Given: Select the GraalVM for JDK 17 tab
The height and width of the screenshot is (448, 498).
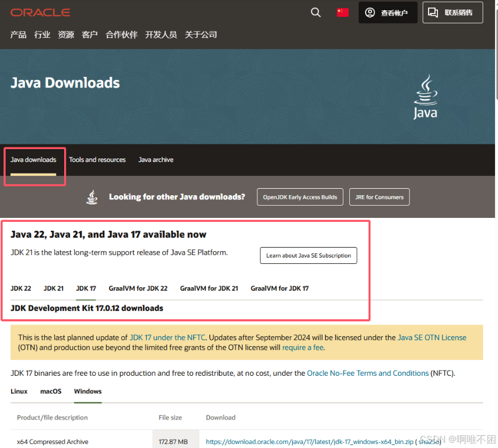Looking at the screenshot, I should 280,288.
